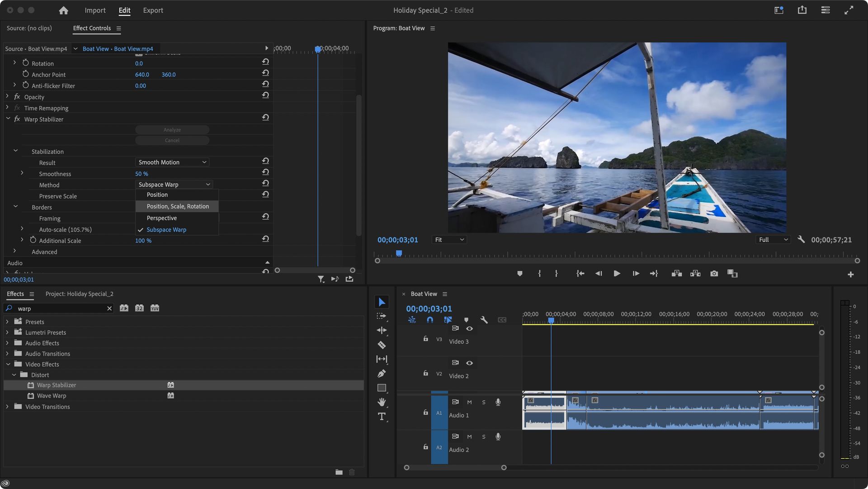Hide the Video 3 track output
868x489 pixels.
click(469, 328)
